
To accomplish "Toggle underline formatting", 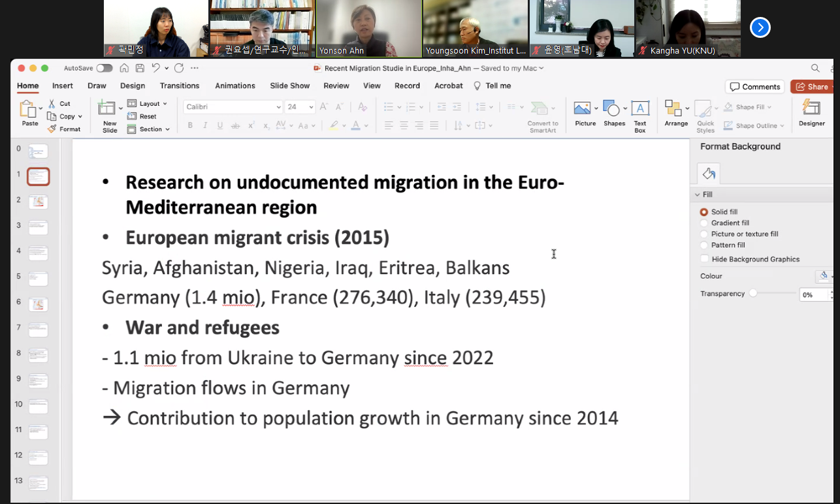I will tap(220, 125).
